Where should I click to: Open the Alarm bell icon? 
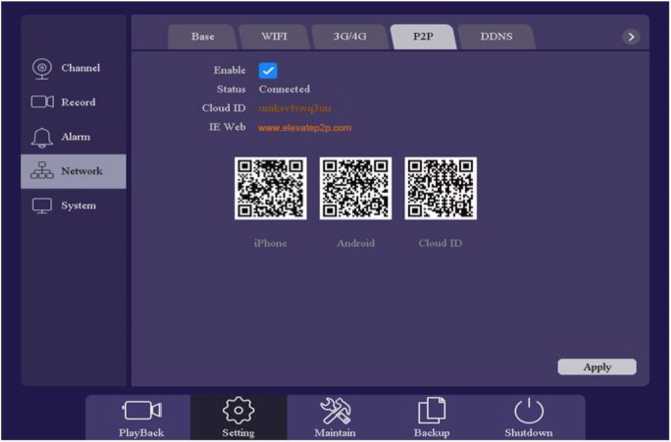click(x=42, y=137)
